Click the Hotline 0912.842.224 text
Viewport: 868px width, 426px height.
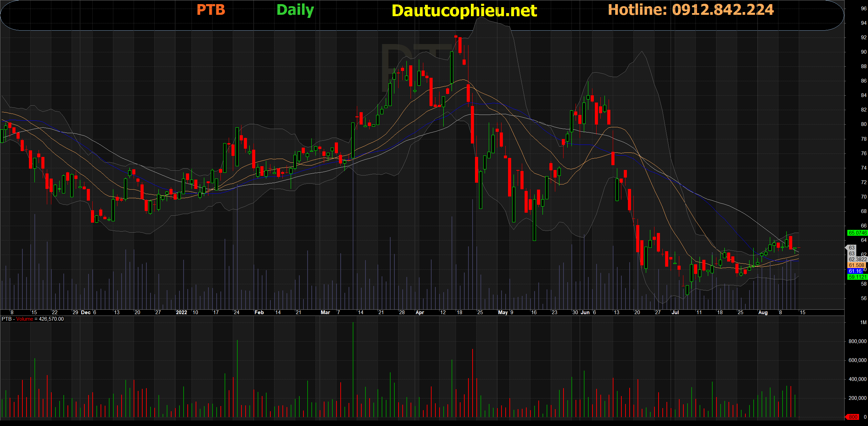pos(691,10)
